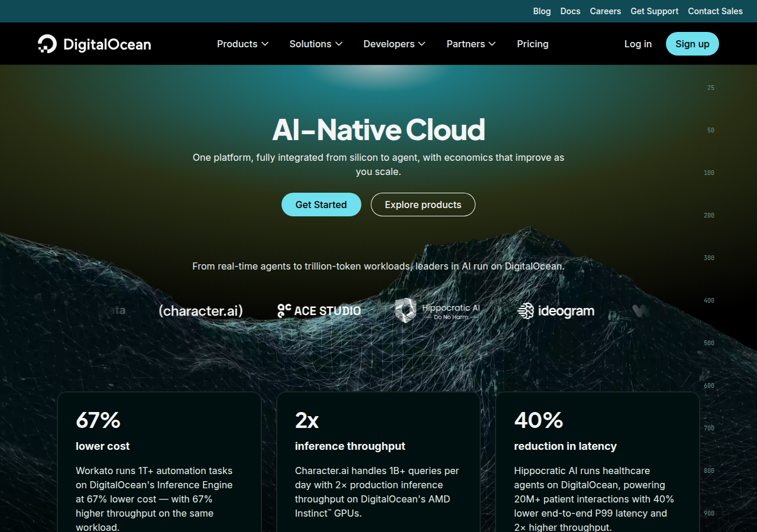757x532 pixels.
Task: Click Contact Sales link
Action: 715,11
